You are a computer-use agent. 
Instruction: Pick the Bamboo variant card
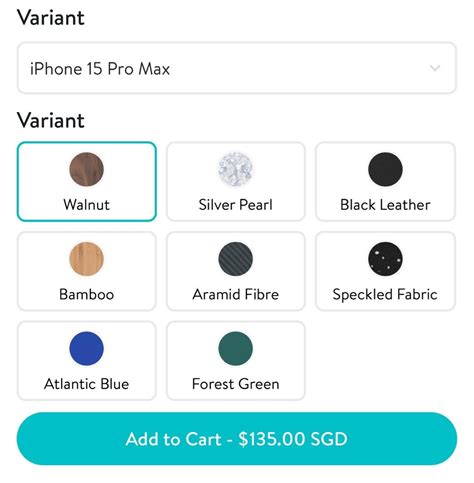pyautogui.click(x=87, y=271)
